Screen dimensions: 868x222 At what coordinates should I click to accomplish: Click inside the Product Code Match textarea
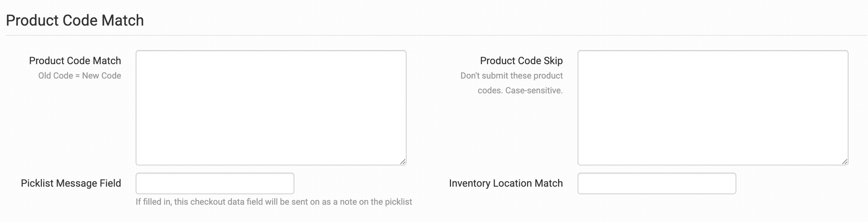(271, 108)
